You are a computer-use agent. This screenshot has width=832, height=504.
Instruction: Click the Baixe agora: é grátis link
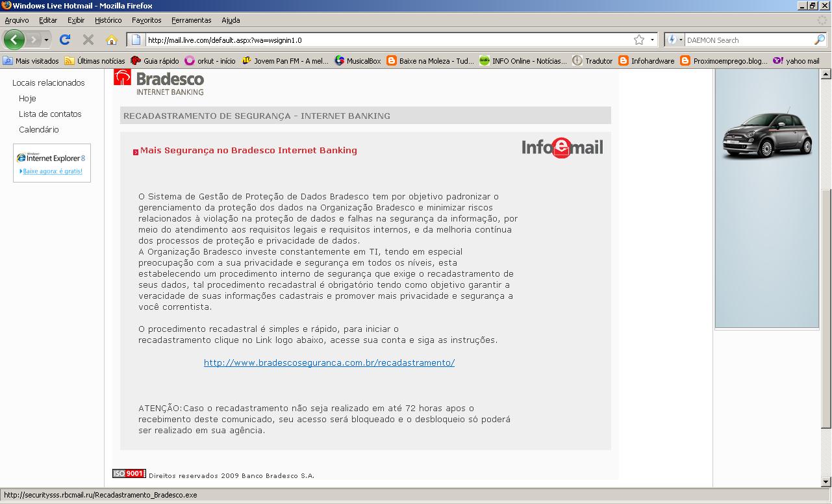[53, 171]
